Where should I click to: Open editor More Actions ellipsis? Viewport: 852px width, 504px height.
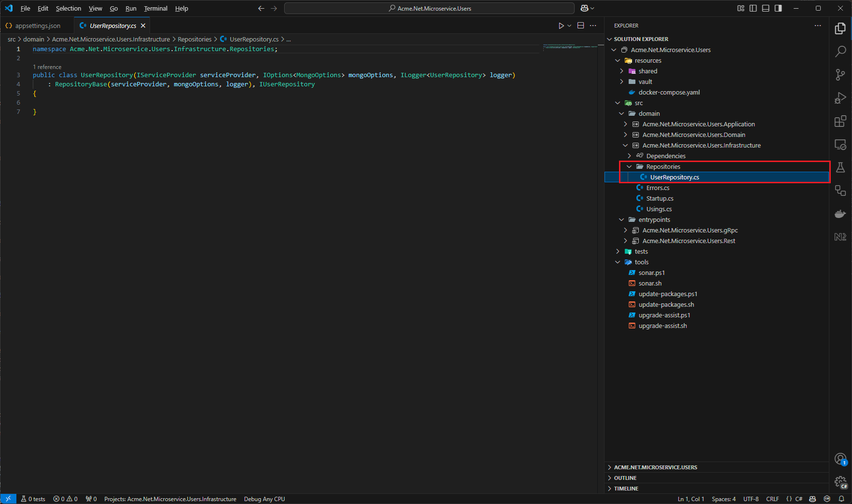593,26
